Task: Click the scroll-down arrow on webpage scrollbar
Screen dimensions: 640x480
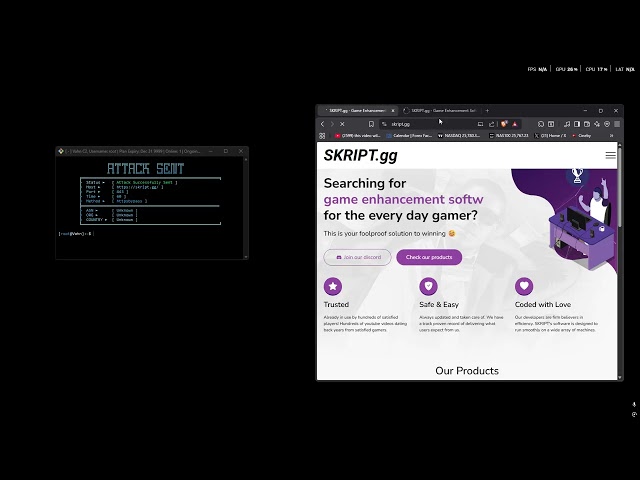Action: (x=620, y=378)
